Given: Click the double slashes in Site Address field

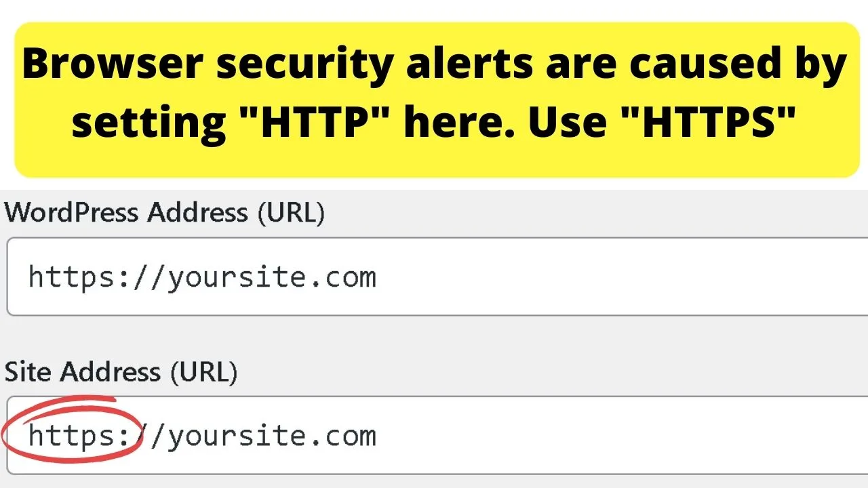Looking at the screenshot, I should point(149,436).
